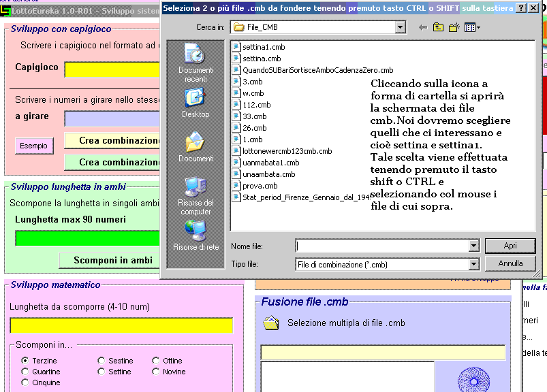Click file icon of 112.cmb
The image size is (547, 392).
236,105
